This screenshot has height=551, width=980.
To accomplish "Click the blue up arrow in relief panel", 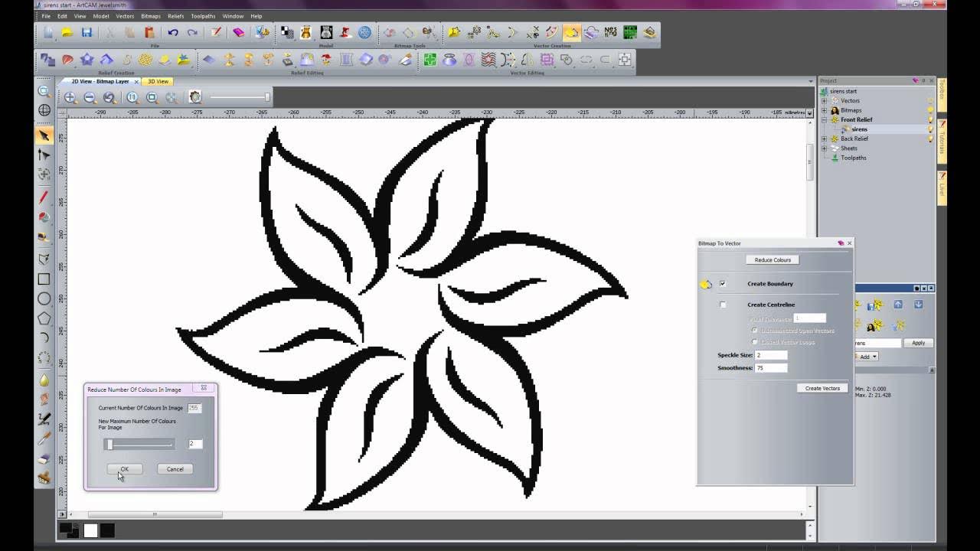I will 899,304.
